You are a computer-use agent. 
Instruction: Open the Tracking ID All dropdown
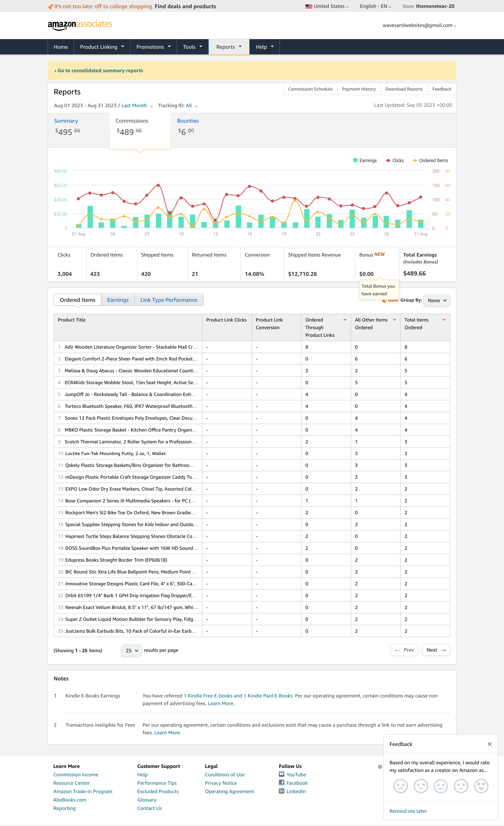[x=192, y=106]
